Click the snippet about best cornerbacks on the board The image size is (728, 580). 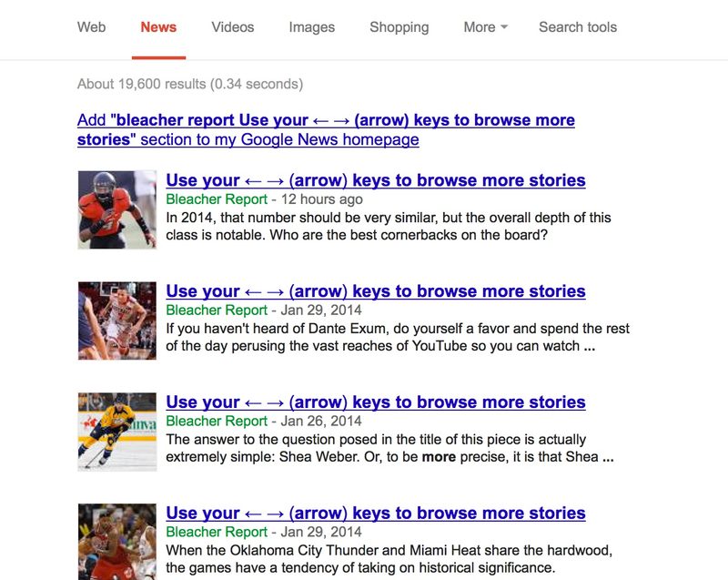pyautogui.click(x=389, y=226)
